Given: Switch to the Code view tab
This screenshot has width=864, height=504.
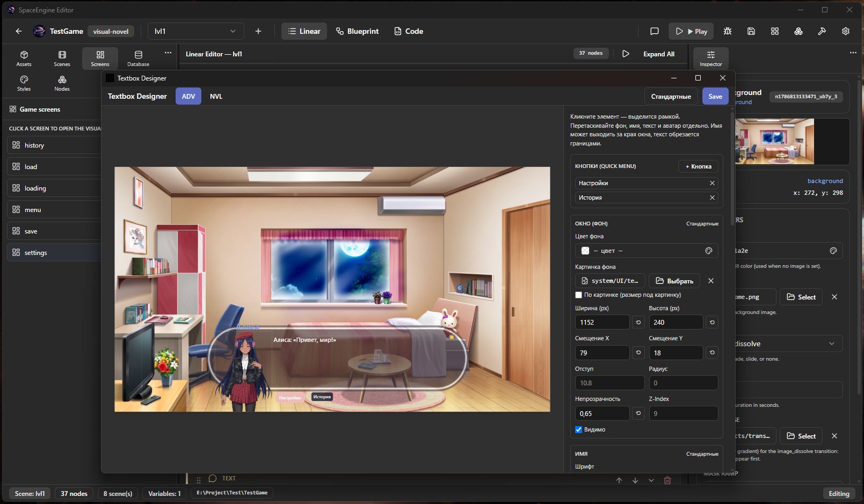Looking at the screenshot, I should (x=408, y=31).
